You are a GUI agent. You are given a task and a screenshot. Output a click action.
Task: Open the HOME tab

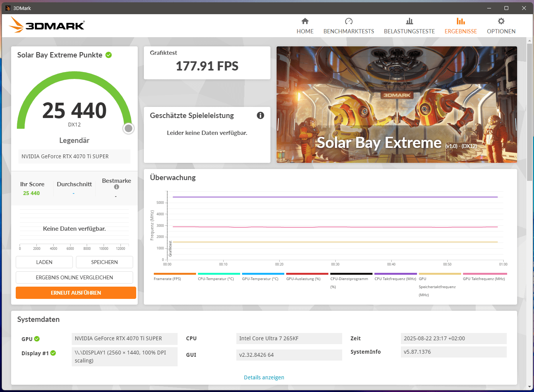click(x=305, y=26)
